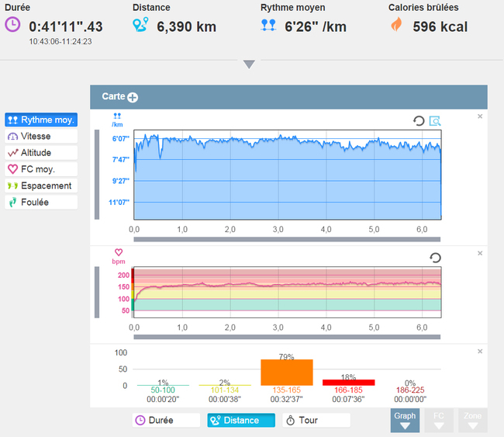Show the Altitude graph
This screenshot has height=437, width=504.
point(41,153)
